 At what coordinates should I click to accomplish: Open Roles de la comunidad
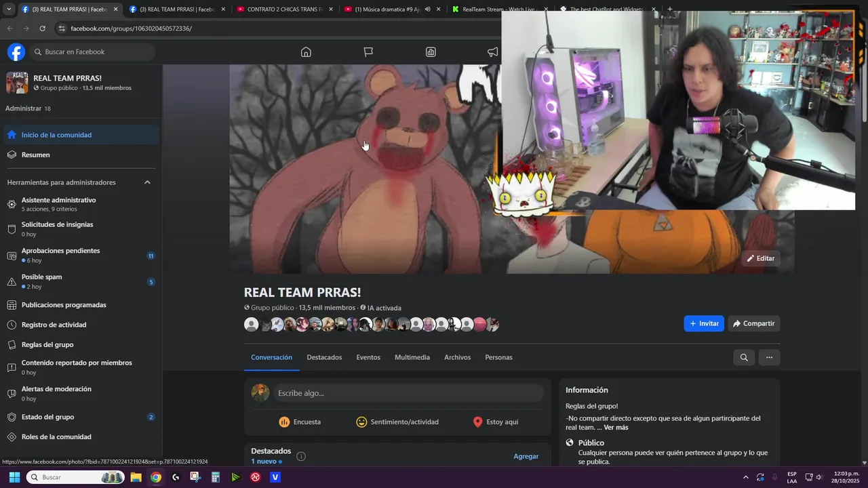pos(81,436)
